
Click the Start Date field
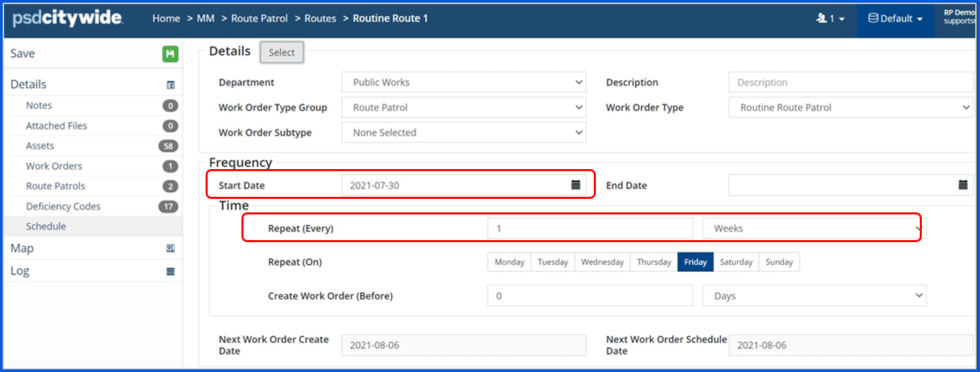464,185
